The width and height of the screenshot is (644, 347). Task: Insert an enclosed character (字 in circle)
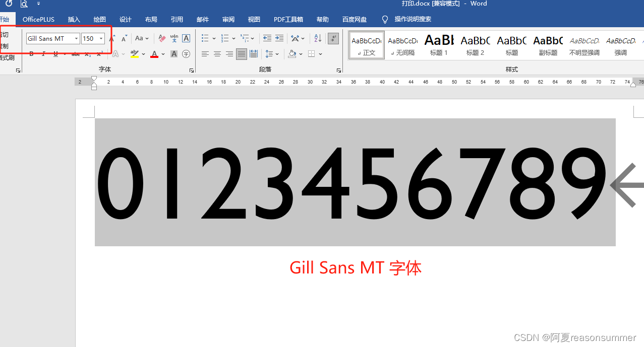click(x=186, y=54)
